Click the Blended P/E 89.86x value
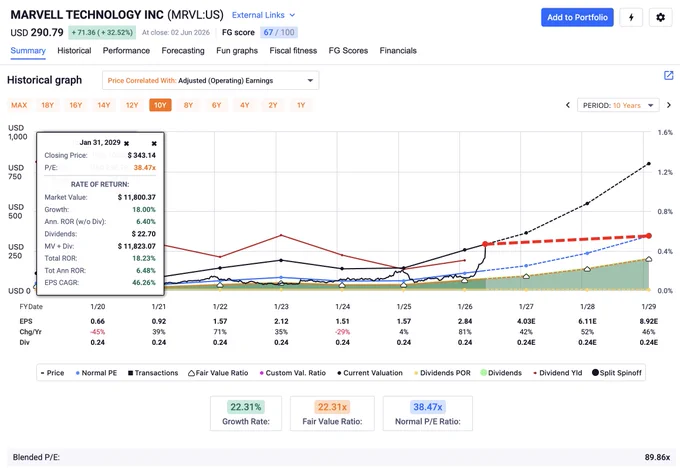Image resolution: width=680 pixels, height=468 pixels. 657,457
